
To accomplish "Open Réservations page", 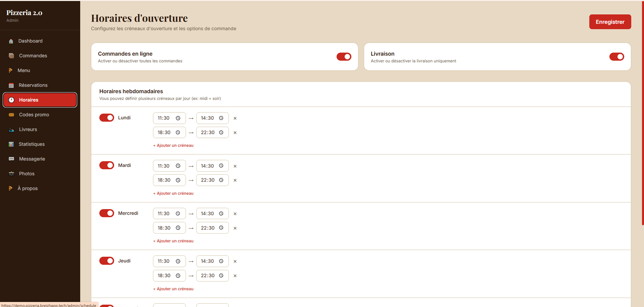I will [40, 85].
